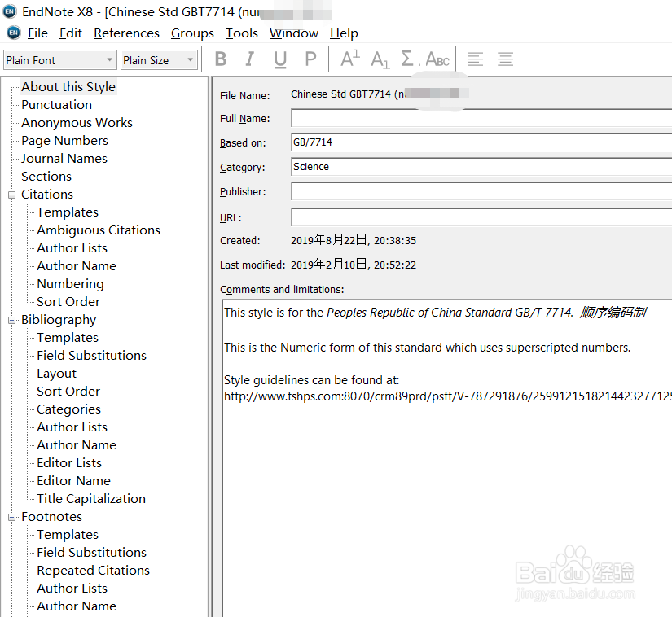The height and width of the screenshot is (617, 672).
Task: Select Templates under Footnotes
Action: 68,535
